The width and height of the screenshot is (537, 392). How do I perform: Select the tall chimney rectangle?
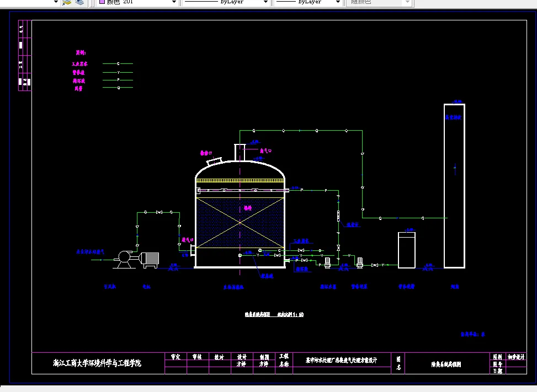454,186
